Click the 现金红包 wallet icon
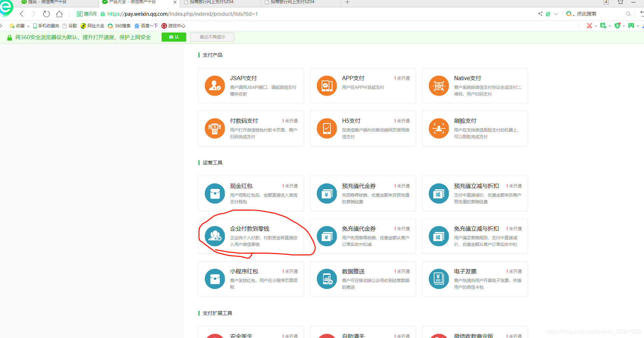The width and height of the screenshot is (644, 338). [x=215, y=193]
